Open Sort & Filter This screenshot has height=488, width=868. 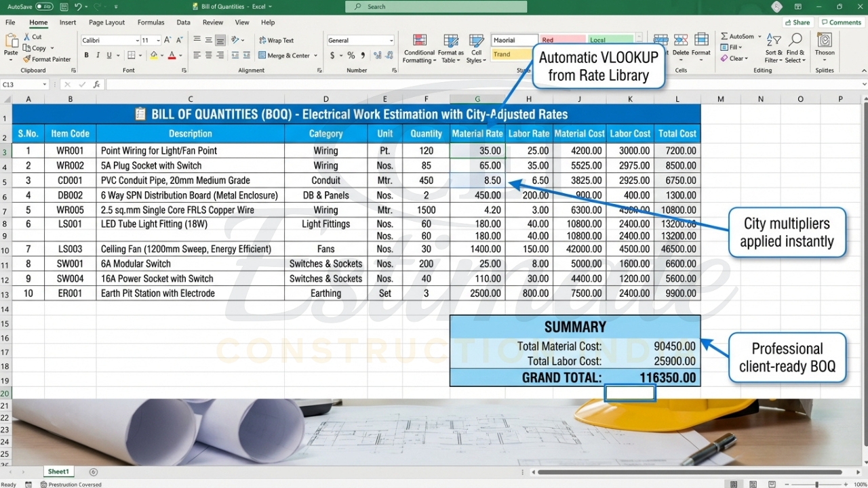[773, 47]
